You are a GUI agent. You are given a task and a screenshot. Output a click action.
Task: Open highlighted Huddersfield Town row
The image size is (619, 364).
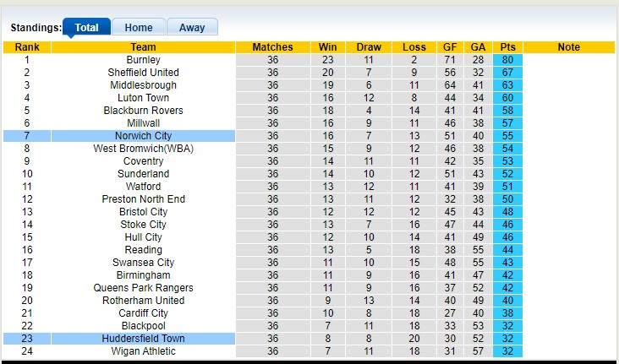pos(143,339)
